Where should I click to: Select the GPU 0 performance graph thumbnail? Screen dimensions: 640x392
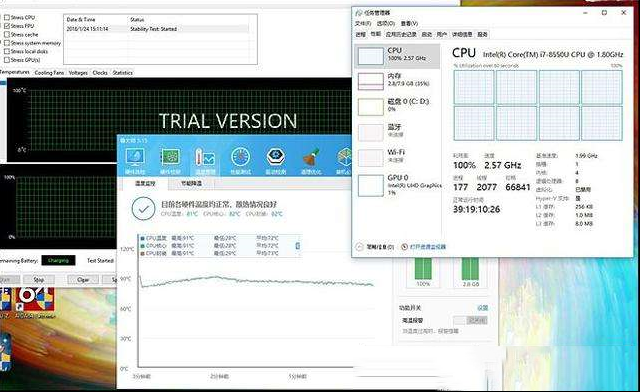[371, 185]
